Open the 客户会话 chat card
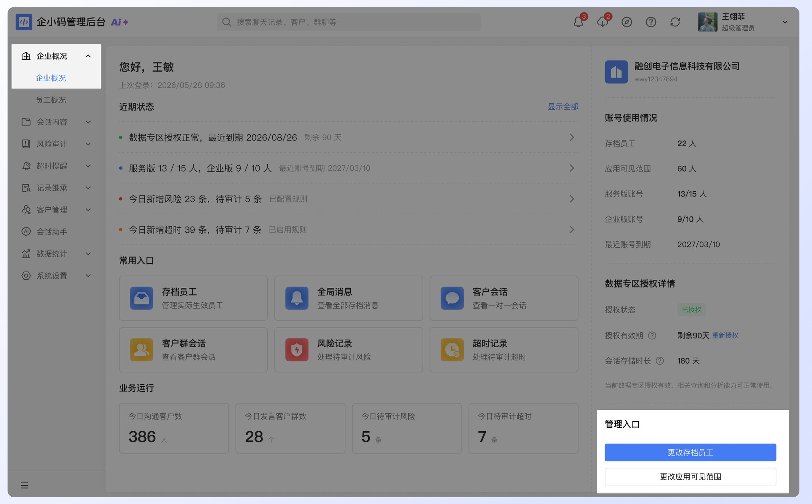The height and width of the screenshot is (504, 812). pos(504,298)
